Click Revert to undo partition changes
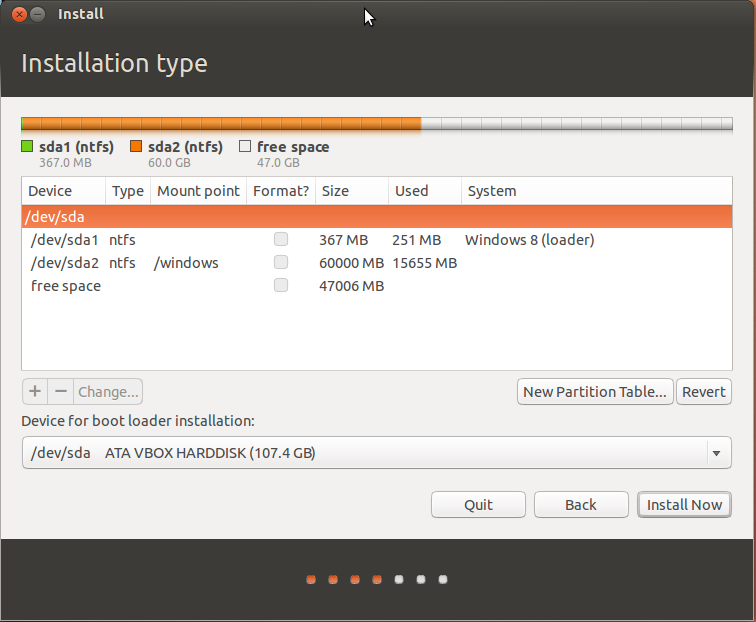This screenshot has width=756, height=622. pos(704,392)
